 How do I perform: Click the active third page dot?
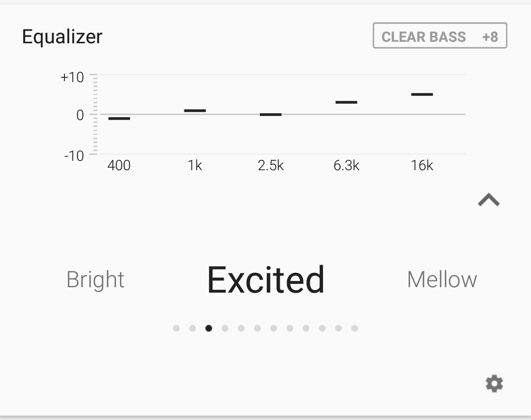click(208, 328)
